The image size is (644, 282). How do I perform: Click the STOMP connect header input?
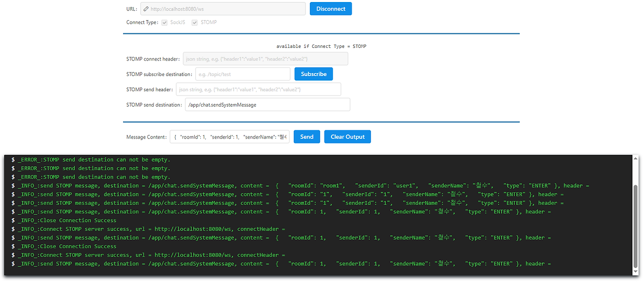(x=266, y=59)
